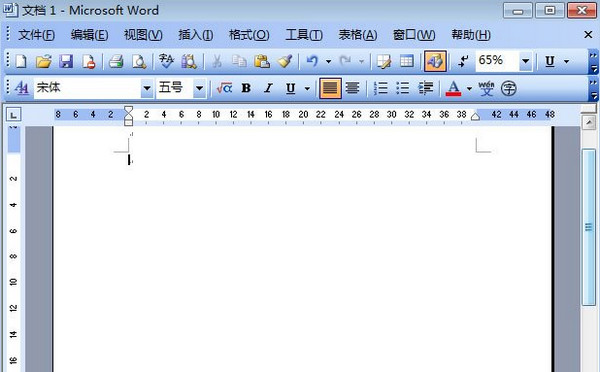The image size is (600, 372).
Task: Click the increase indent icon
Action: [x=426, y=88]
